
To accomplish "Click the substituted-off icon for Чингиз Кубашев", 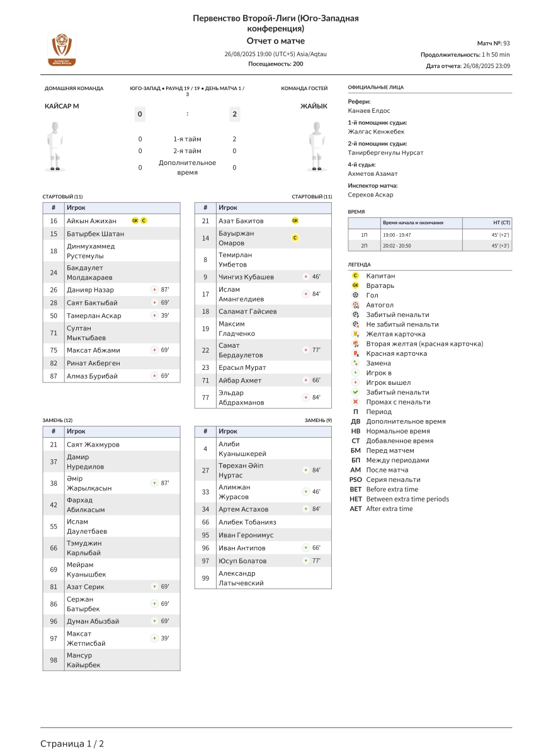I will [x=305, y=277].
